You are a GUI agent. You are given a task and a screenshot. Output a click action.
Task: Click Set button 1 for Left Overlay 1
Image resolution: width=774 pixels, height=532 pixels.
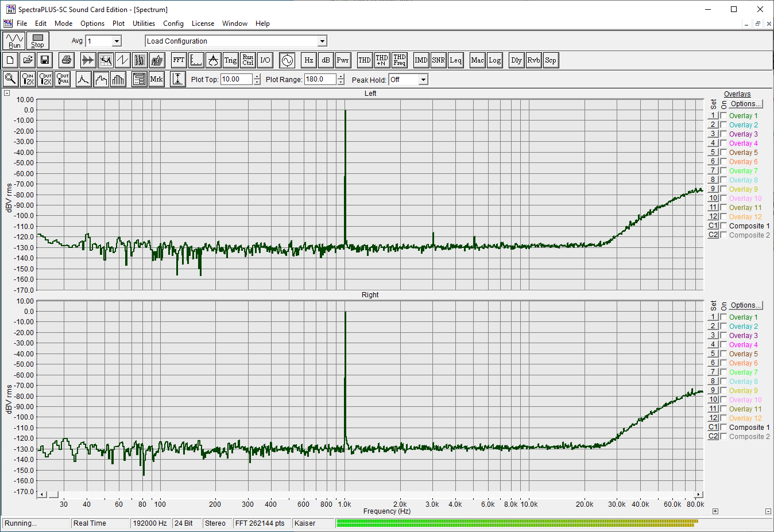[713, 115]
